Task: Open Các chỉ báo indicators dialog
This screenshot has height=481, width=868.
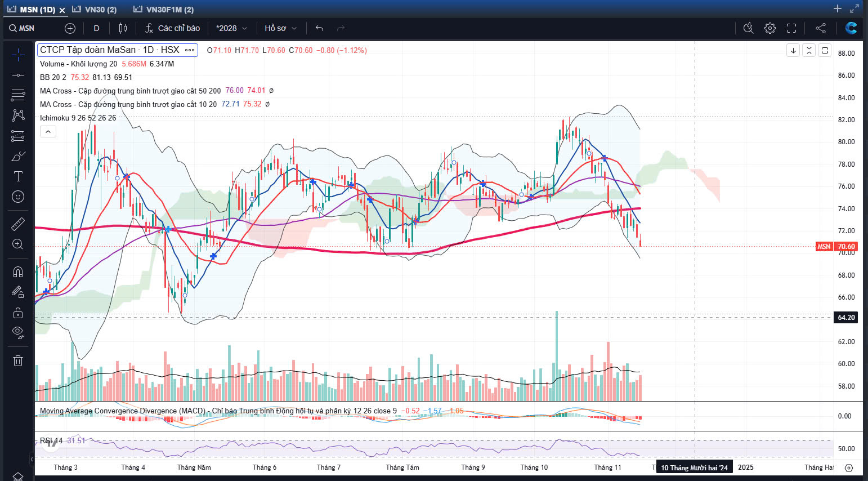Action: [172, 28]
